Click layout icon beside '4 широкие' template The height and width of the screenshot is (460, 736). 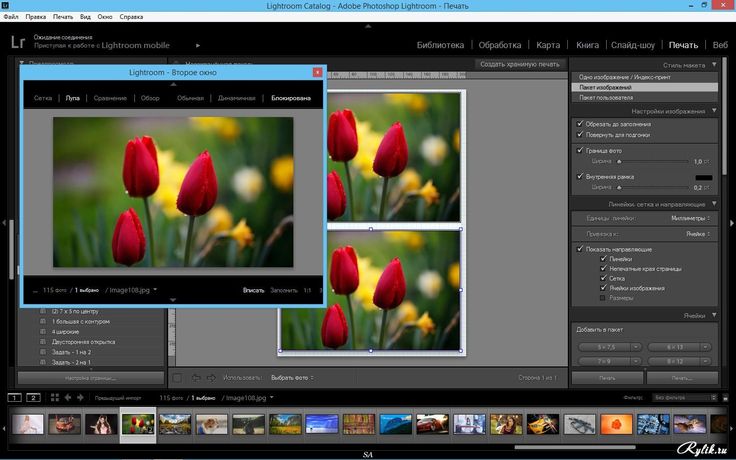pos(43,331)
